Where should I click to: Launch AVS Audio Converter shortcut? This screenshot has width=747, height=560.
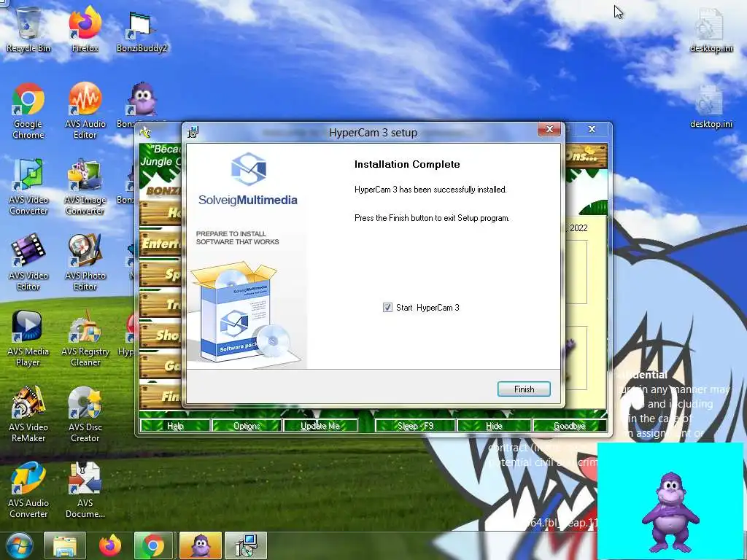28,489
